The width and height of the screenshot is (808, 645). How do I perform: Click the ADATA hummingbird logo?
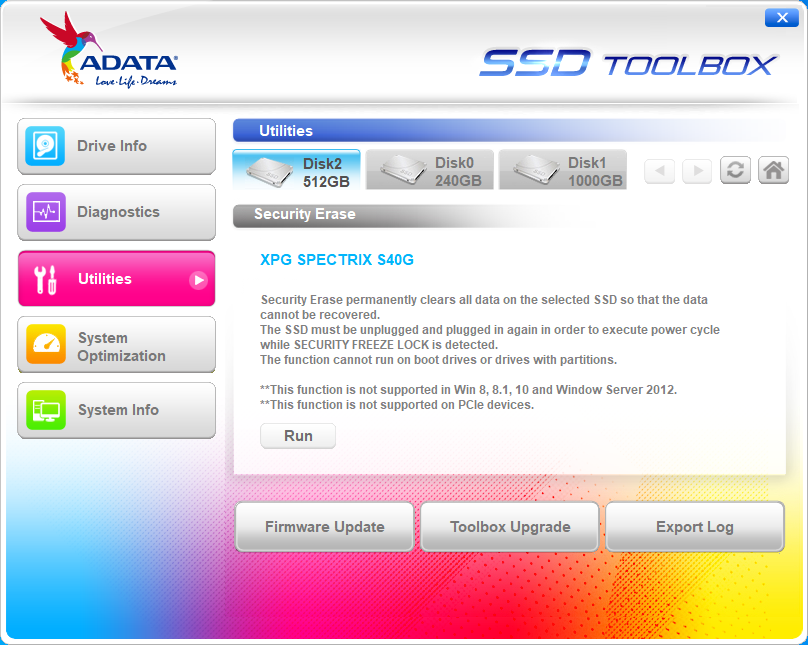pos(109,50)
